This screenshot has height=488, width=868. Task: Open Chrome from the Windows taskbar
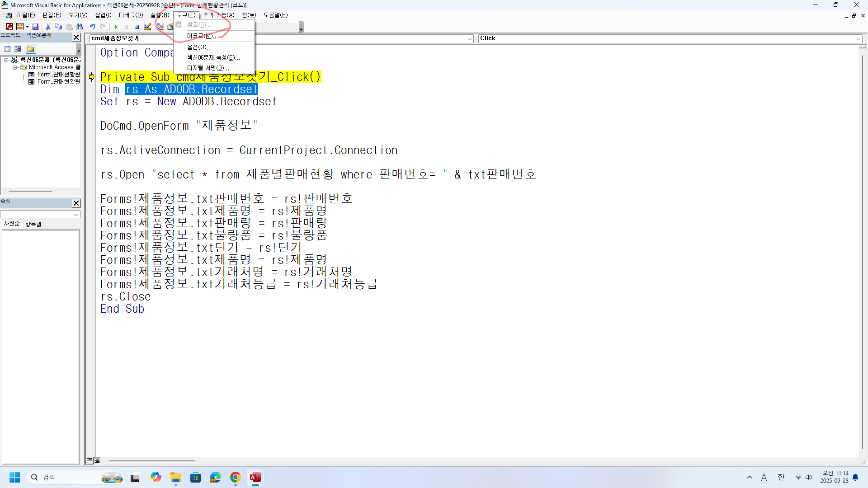[235, 478]
